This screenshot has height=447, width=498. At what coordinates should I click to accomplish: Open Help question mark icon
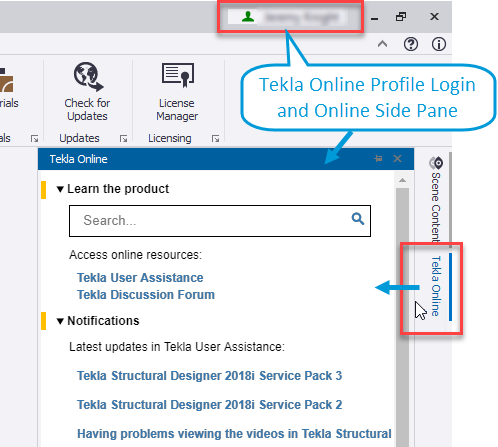[411, 44]
